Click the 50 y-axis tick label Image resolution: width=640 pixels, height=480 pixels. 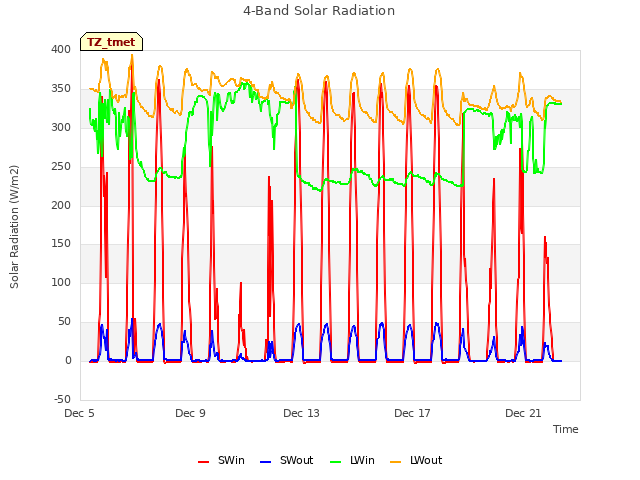pos(64,322)
